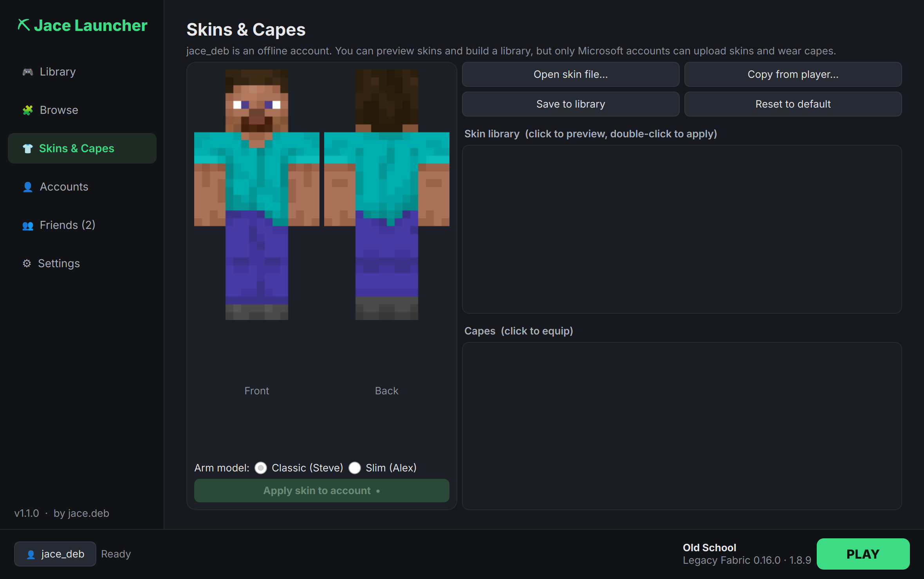Click the Skins & Capes page heading
Screen dimensions: 924x579
tap(246, 30)
